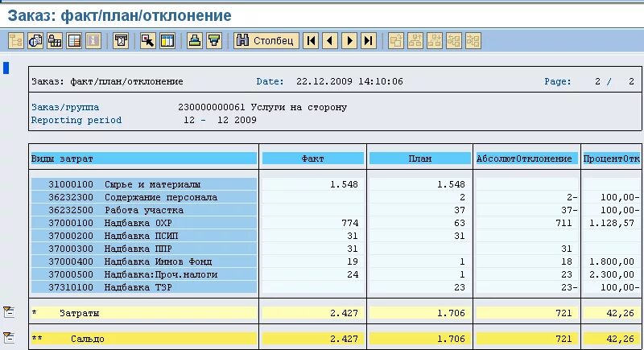The width and height of the screenshot is (644, 350).
Task: Click percentage 1.800,00 for Иннов Фонд
Action: coord(612,261)
